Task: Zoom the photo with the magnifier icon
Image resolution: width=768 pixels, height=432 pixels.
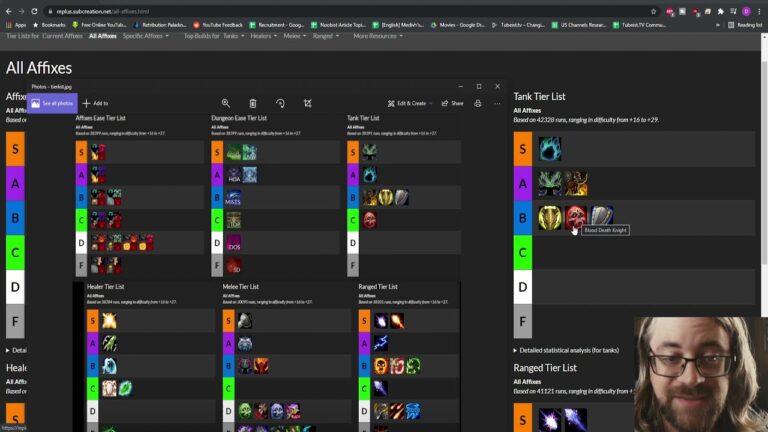Action: (226, 103)
